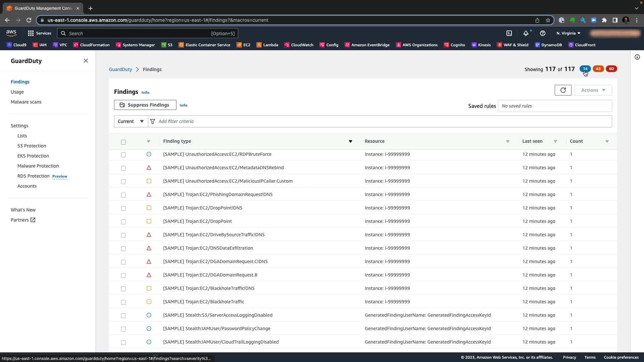Tick the Trojan:EC2/DNSDataExfiltration row checkbox

tap(123, 248)
